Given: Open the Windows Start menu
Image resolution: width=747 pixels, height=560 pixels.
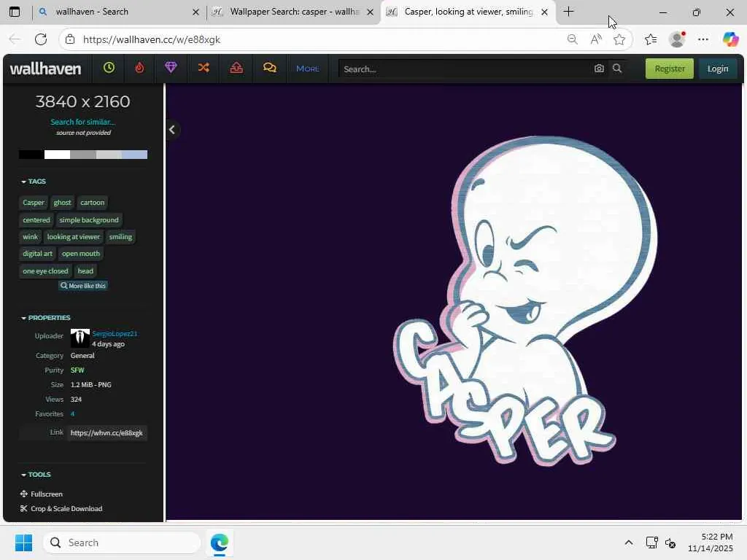Looking at the screenshot, I should [23, 542].
